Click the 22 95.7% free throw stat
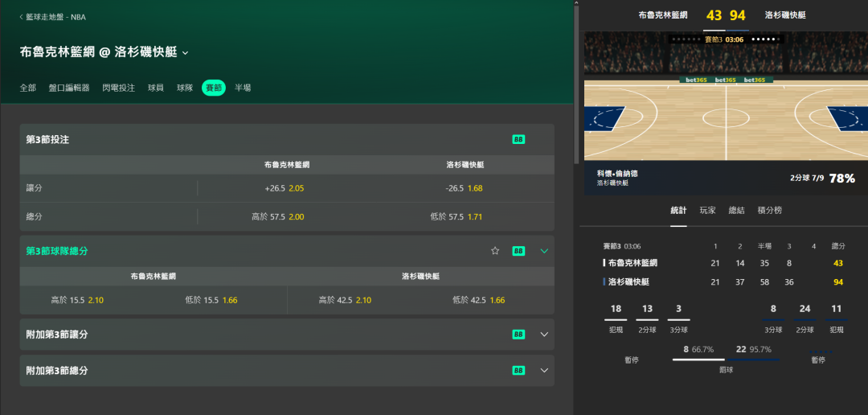Viewport: 868px width, 415px height. [753, 350]
